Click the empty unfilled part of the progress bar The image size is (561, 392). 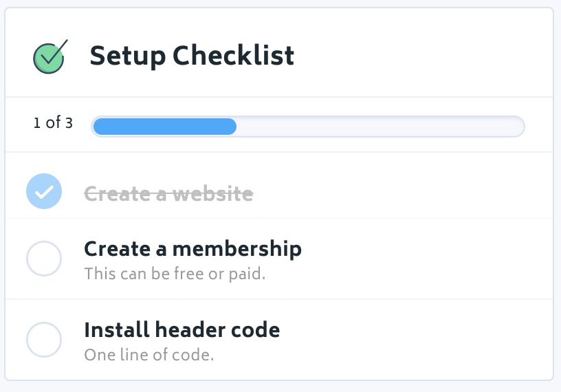pos(380,127)
